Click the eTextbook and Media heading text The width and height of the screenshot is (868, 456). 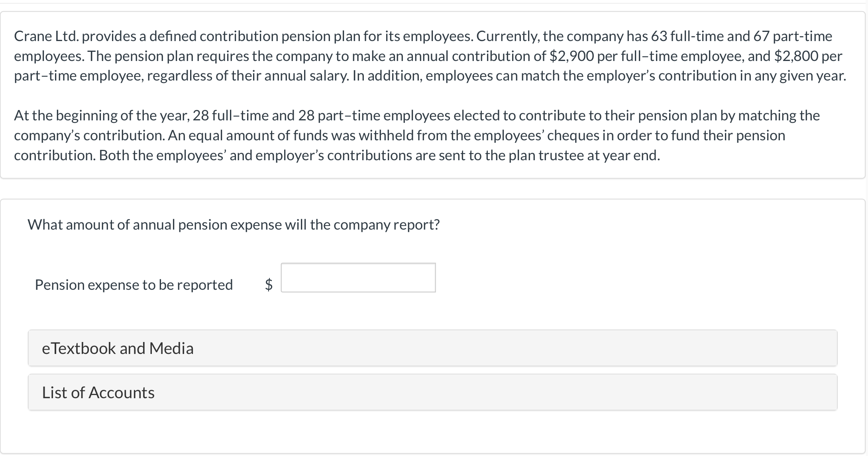point(117,348)
